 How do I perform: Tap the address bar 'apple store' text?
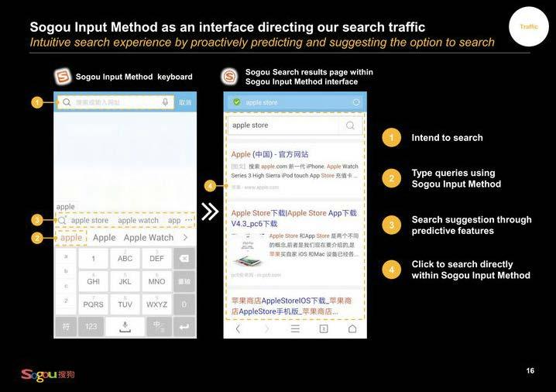click(262, 102)
